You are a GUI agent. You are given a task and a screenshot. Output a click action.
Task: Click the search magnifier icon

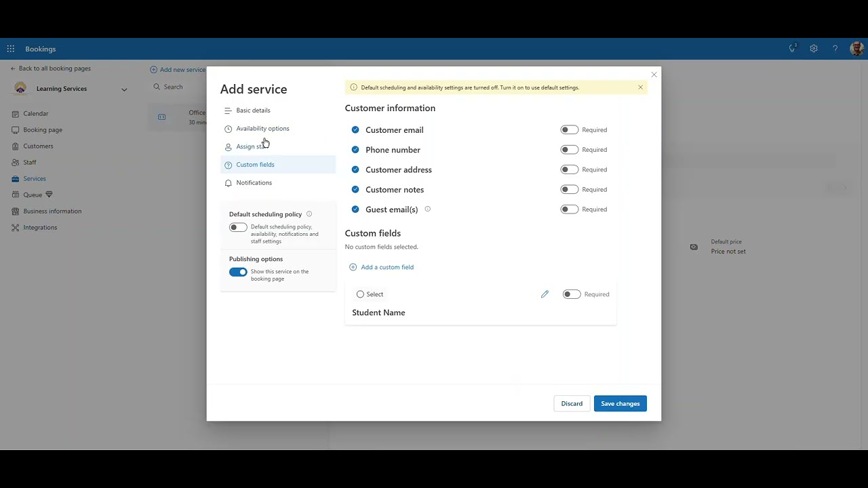pyautogui.click(x=157, y=87)
